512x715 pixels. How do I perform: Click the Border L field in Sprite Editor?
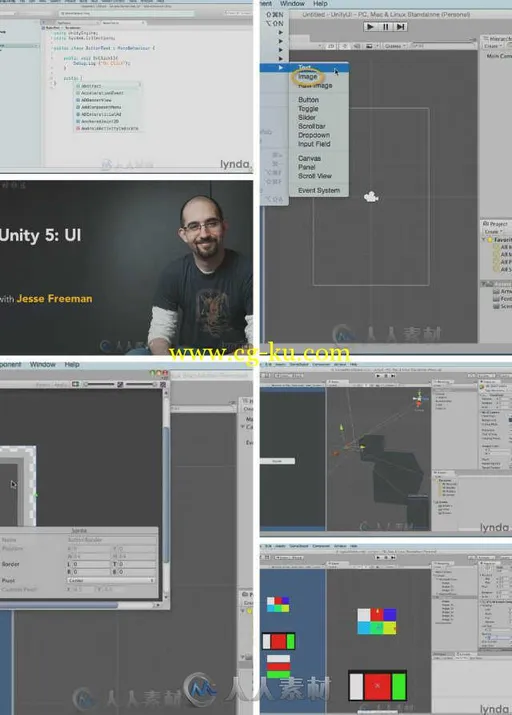[90, 564]
